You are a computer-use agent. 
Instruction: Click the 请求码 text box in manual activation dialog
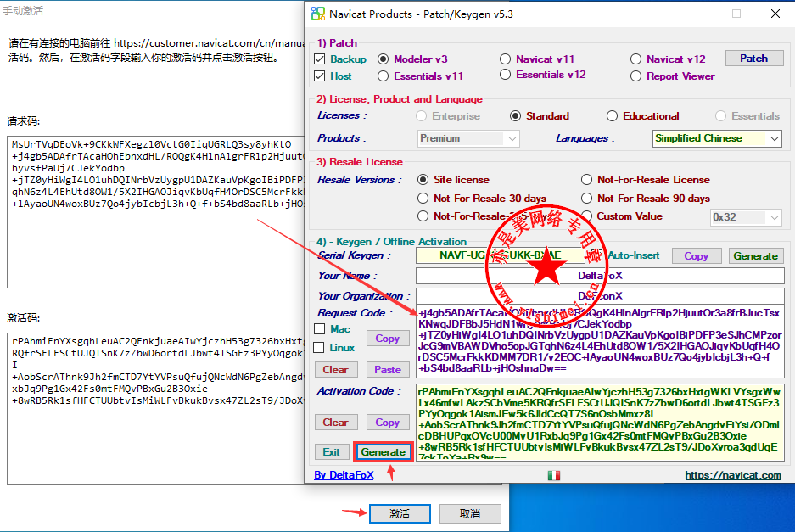click(x=155, y=212)
